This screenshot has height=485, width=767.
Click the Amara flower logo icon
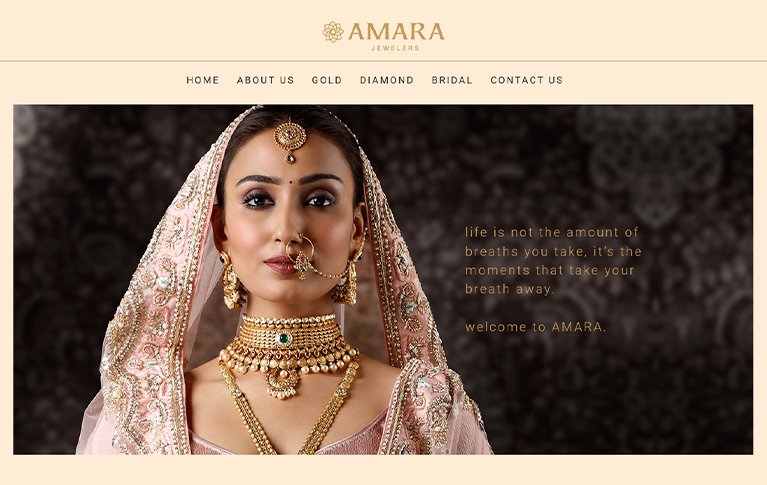tap(333, 32)
